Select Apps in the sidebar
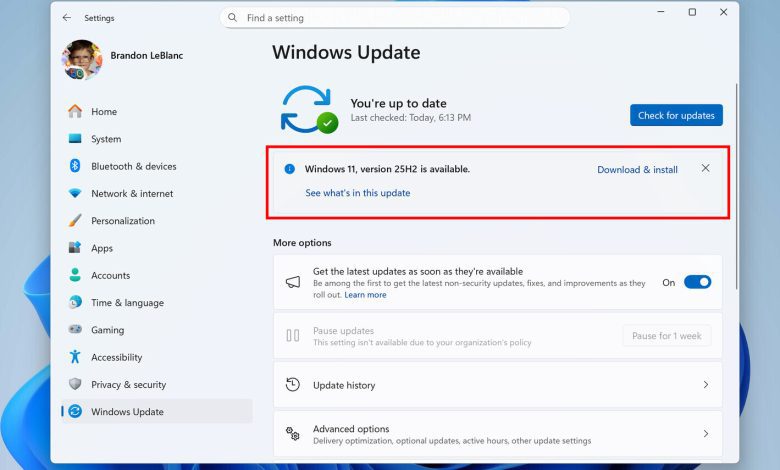 (x=102, y=248)
